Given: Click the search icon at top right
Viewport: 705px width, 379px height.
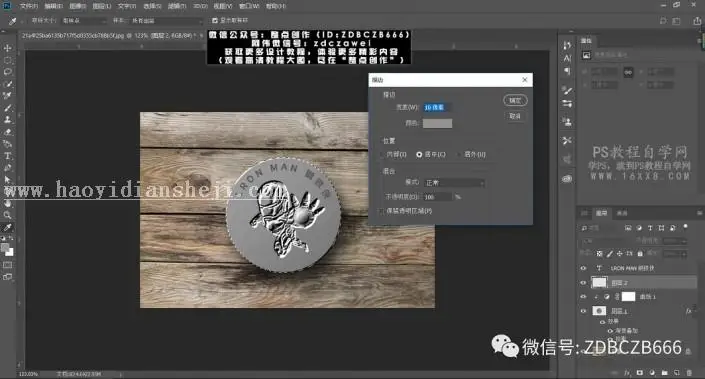Looking at the screenshot, I should (663, 21).
